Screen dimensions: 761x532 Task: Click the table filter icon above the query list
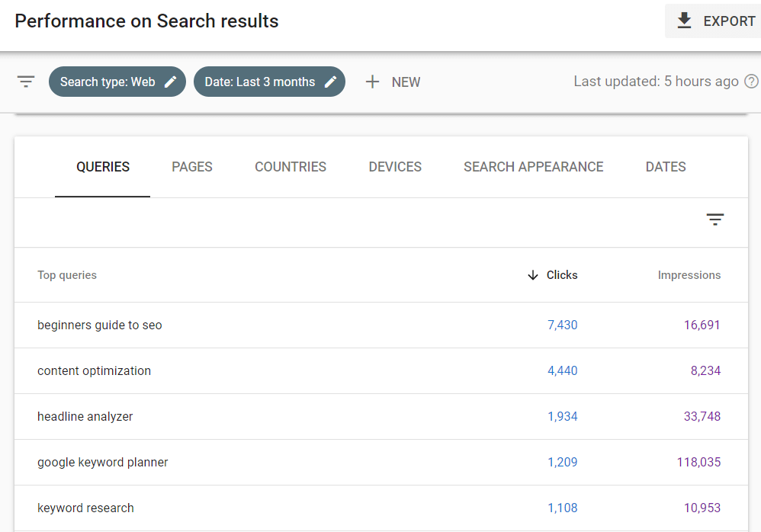click(715, 219)
